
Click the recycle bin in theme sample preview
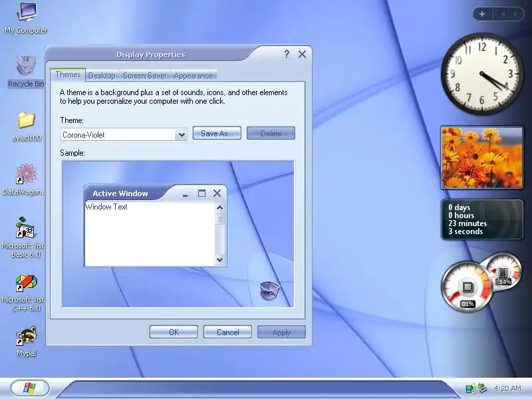click(270, 290)
